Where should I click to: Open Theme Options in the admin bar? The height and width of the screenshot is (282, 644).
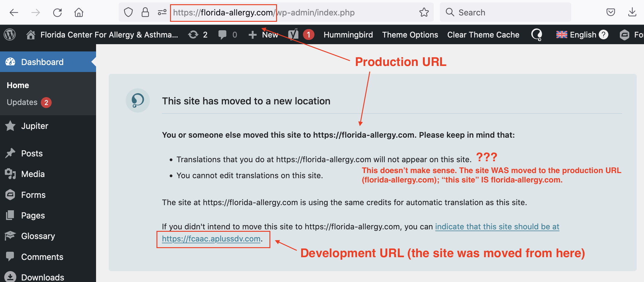pyautogui.click(x=410, y=34)
